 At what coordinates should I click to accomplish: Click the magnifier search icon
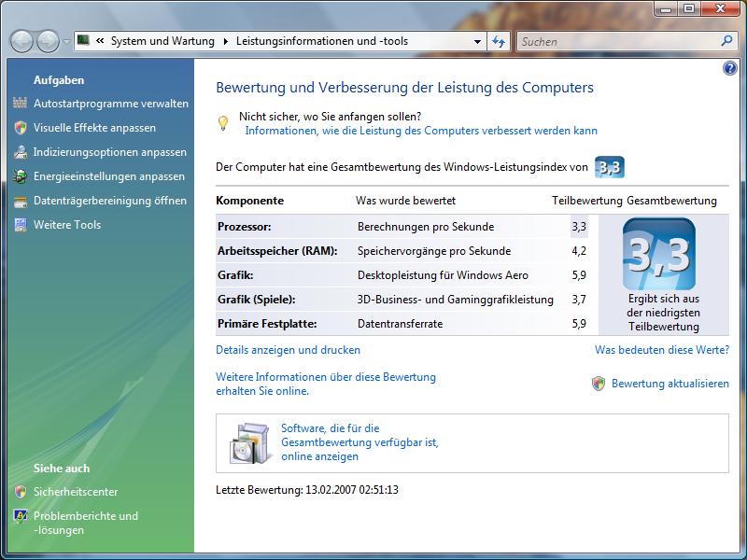(726, 41)
